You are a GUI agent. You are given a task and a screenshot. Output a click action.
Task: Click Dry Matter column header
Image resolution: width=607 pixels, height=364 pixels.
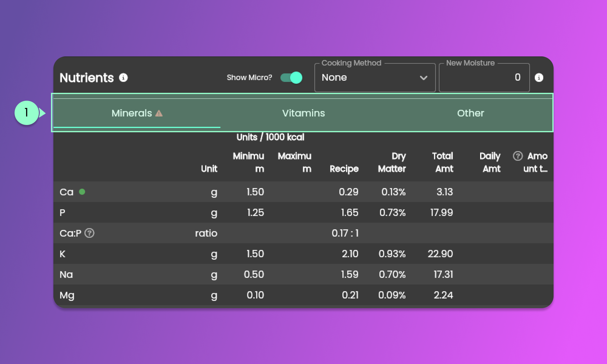392,162
